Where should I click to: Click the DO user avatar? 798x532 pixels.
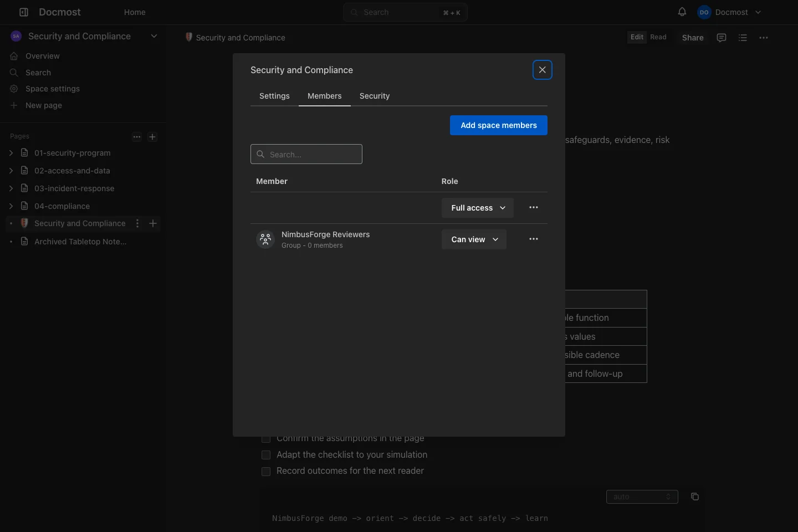click(704, 12)
